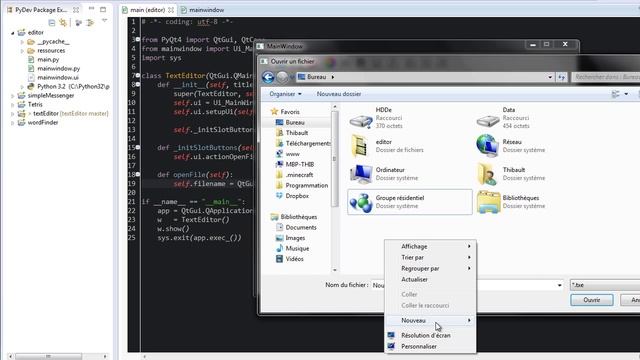Collapse the editor project tree node
The height and width of the screenshot is (360, 640).
13,33
